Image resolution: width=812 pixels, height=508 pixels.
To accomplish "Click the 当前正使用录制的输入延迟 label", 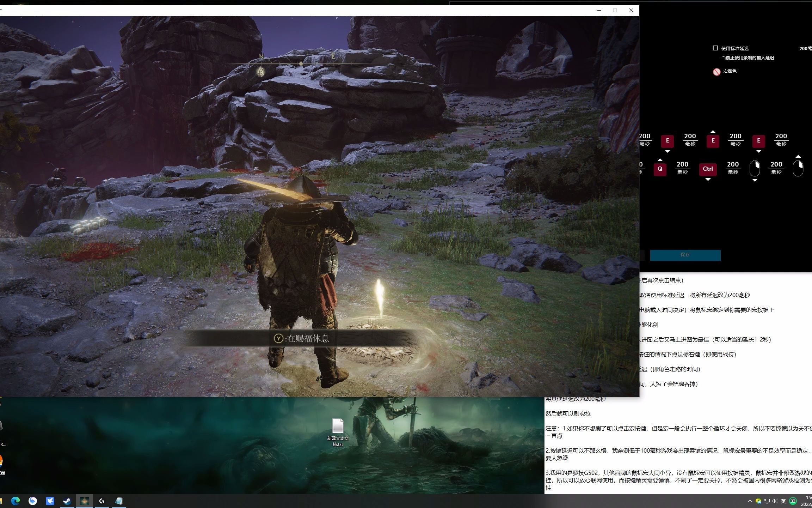I will 747,58.
